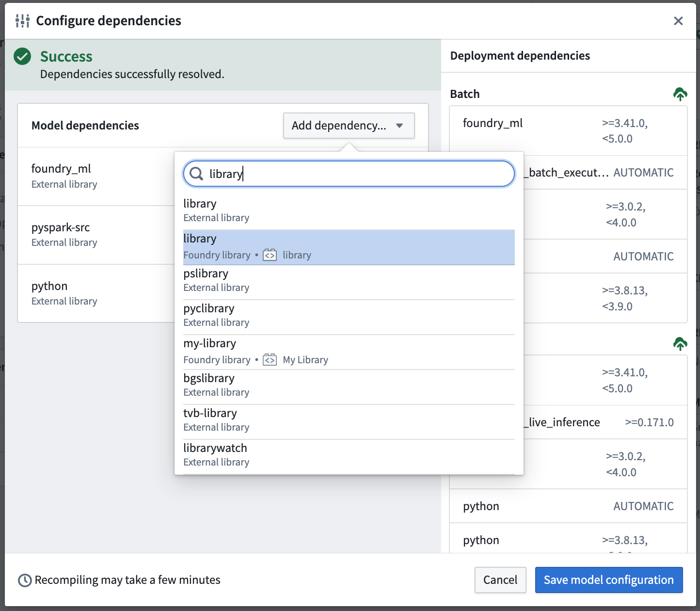Viewport: 700px width, 611px height.
Task: Click the Model dependencies heading
Action: (85, 126)
